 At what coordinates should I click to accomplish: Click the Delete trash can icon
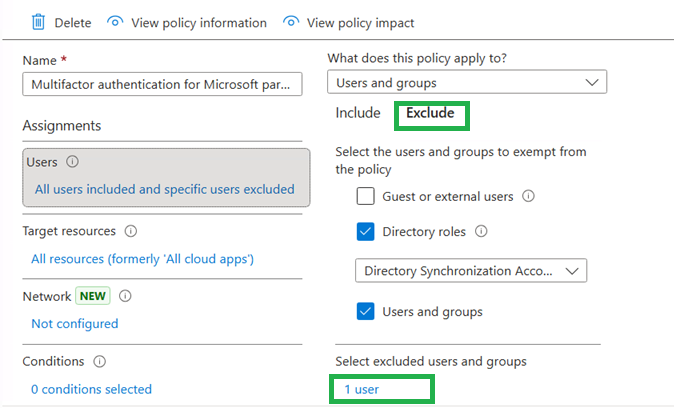[x=38, y=21]
